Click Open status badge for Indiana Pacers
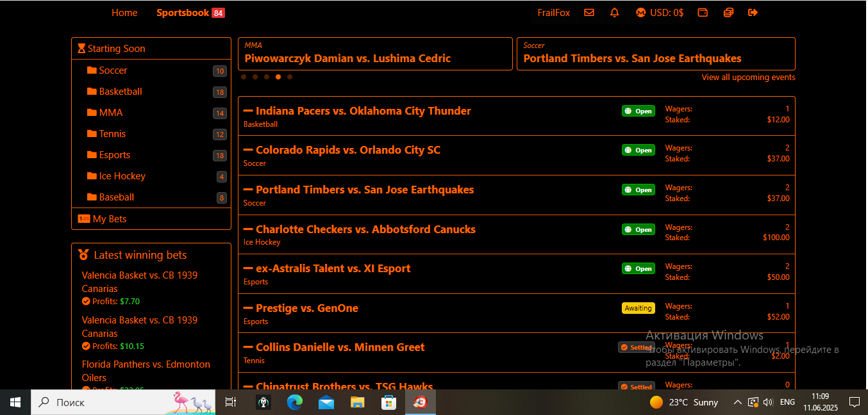 638,111
